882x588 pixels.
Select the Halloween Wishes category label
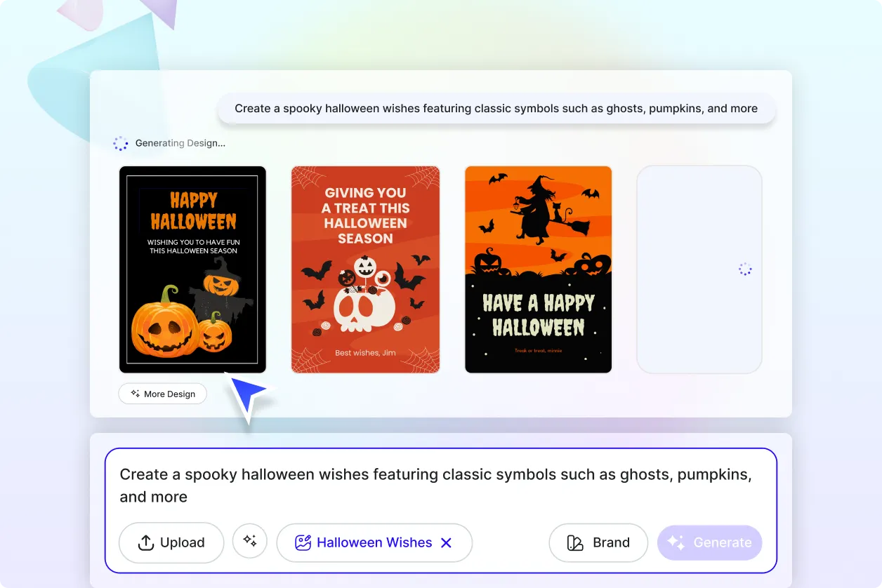click(374, 542)
